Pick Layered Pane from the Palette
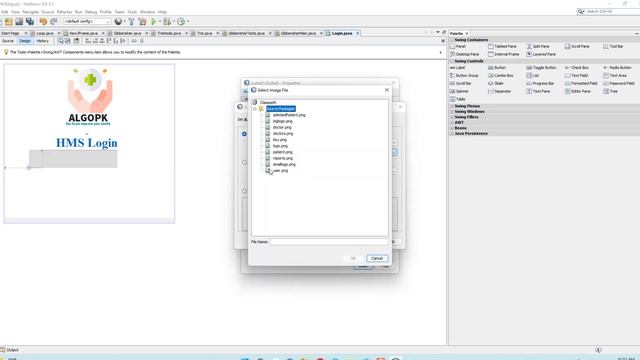The height and width of the screenshot is (360, 640). tap(541, 54)
